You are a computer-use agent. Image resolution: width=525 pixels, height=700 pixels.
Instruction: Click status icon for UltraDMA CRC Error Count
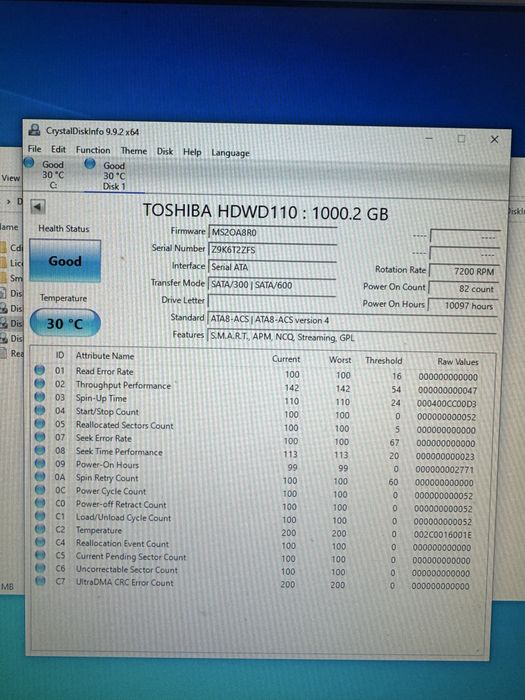pos(40,581)
